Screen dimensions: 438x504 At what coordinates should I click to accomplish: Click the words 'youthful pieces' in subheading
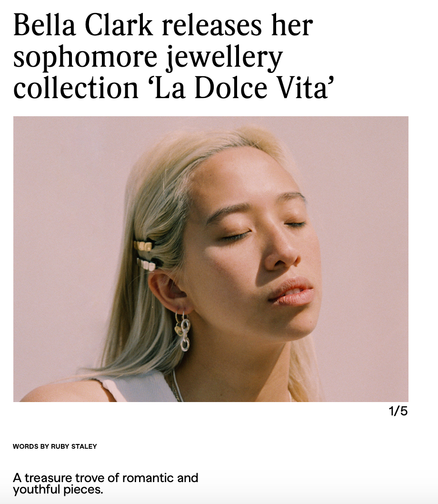(x=58, y=490)
